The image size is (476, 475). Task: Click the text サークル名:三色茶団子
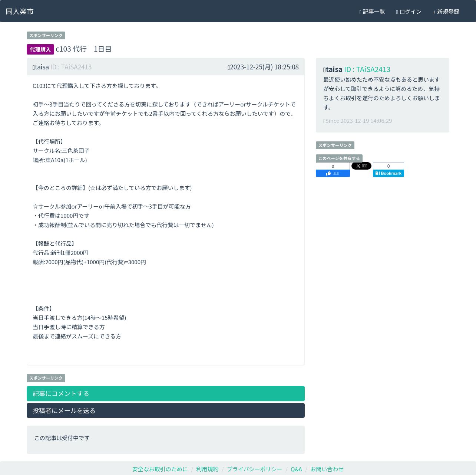point(61,151)
